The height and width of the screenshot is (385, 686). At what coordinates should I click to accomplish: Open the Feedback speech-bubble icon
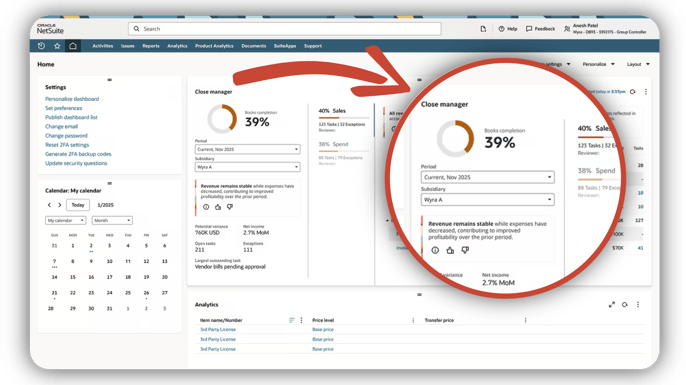pos(529,29)
